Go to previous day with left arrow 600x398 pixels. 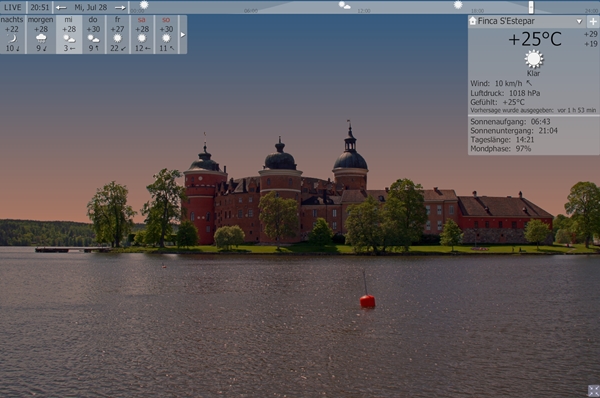pyautogui.click(x=61, y=8)
